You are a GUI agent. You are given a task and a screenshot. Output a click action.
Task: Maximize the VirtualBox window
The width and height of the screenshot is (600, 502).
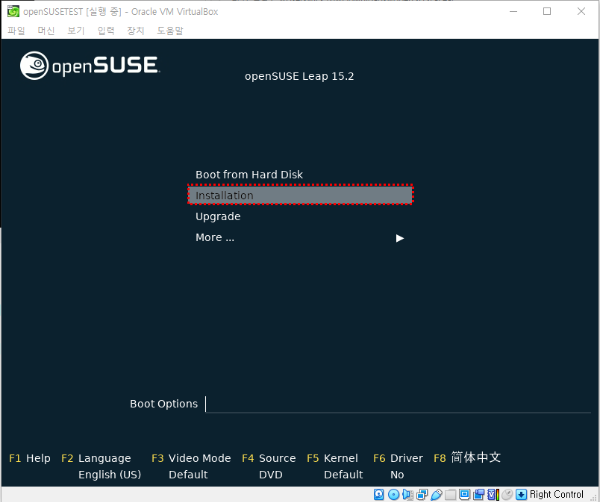547,11
